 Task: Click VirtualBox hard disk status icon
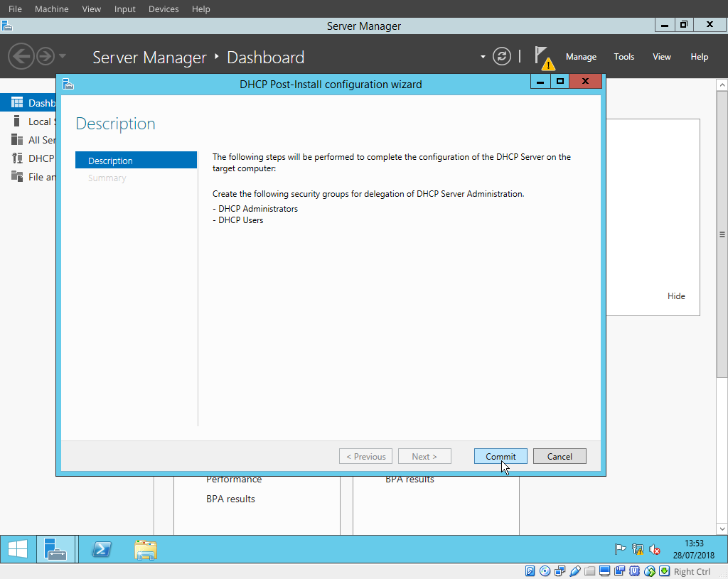[530, 571]
